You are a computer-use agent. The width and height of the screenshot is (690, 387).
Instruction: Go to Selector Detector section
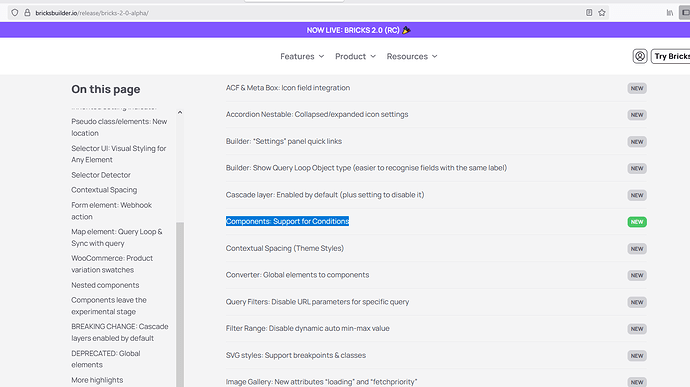coord(101,175)
